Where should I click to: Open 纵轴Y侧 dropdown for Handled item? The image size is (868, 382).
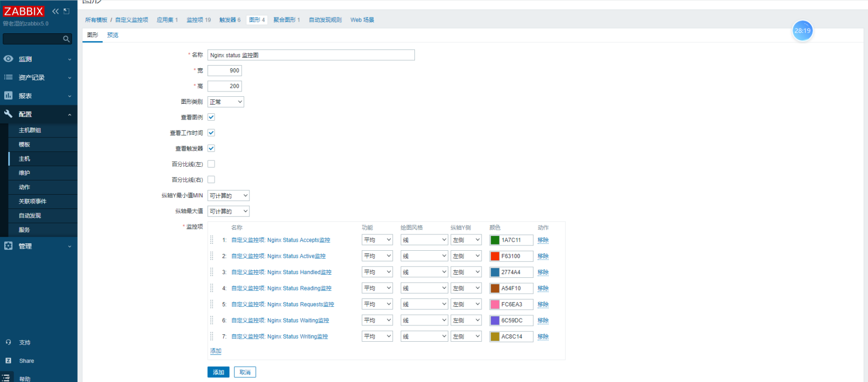click(466, 272)
